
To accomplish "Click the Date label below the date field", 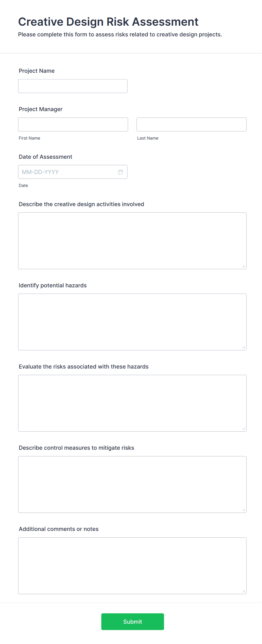I will click(x=23, y=185).
